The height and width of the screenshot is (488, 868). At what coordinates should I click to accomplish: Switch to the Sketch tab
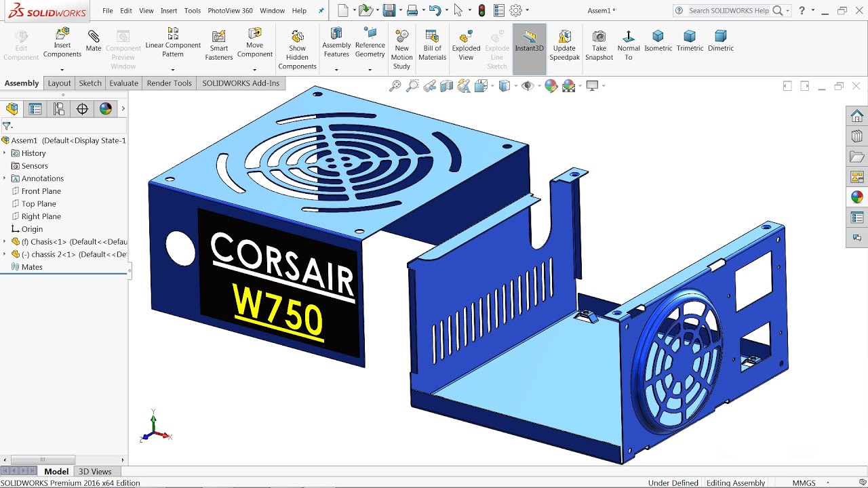click(x=90, y=83)
